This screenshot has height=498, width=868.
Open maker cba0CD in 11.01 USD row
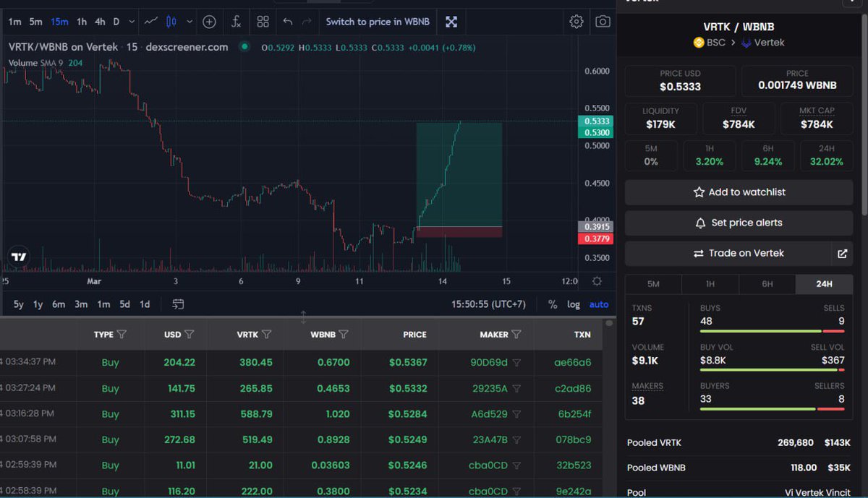[488, 465]
